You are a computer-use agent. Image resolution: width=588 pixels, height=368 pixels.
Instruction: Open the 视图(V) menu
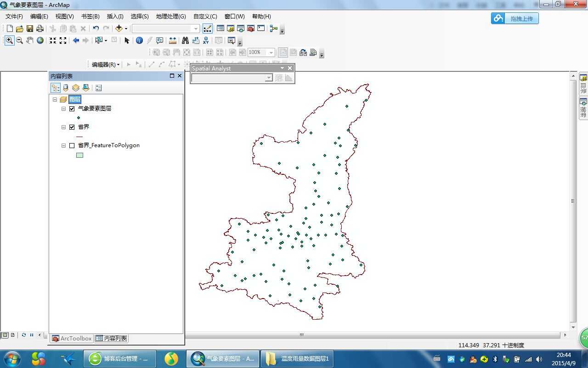pyautogui.click(x=64, y=16)
